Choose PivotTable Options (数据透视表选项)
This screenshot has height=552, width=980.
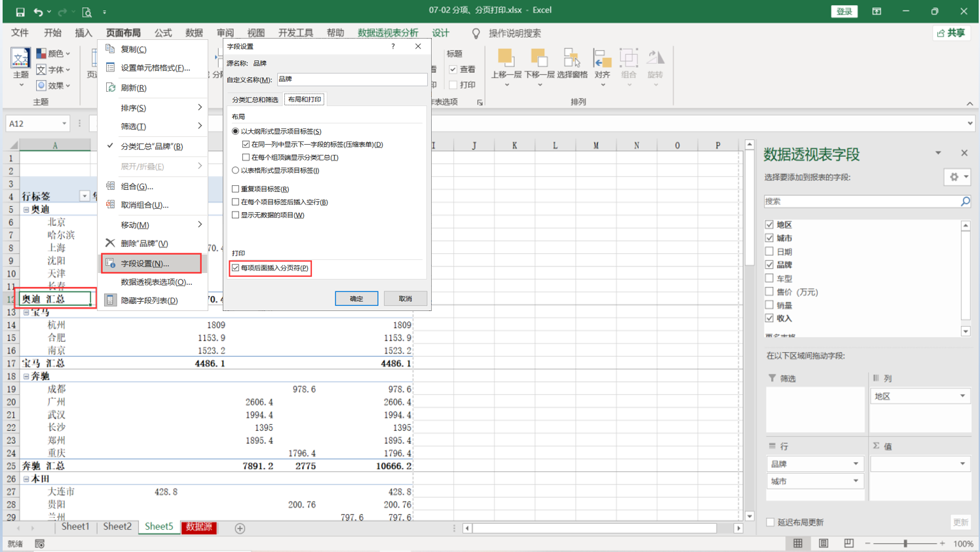point(152,282)
